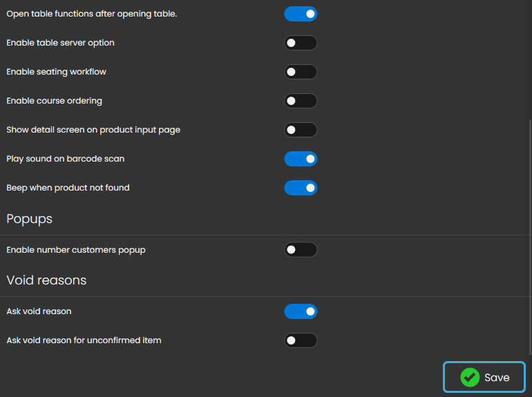Click the 'Beep when product not found' label text
The height and width of the screenshot is (397, 532).
point(68,188)
